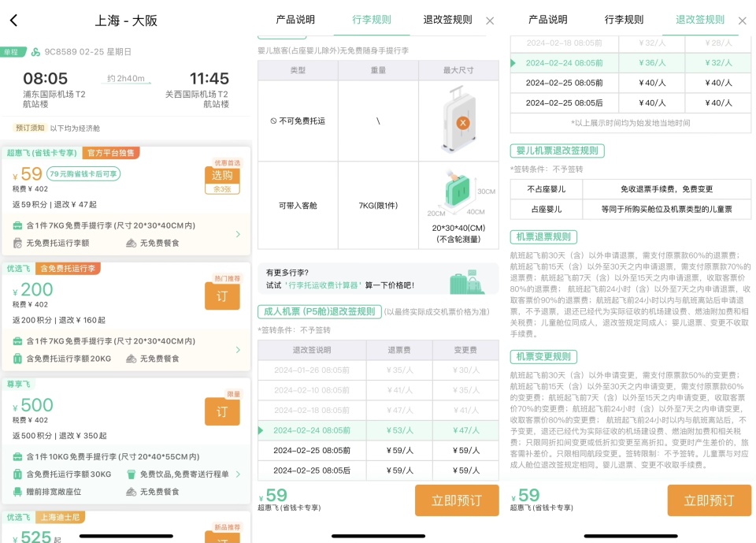
Task: Expand the ¥500 尊享飞 fare details arrow
Action: coord(238,474)
